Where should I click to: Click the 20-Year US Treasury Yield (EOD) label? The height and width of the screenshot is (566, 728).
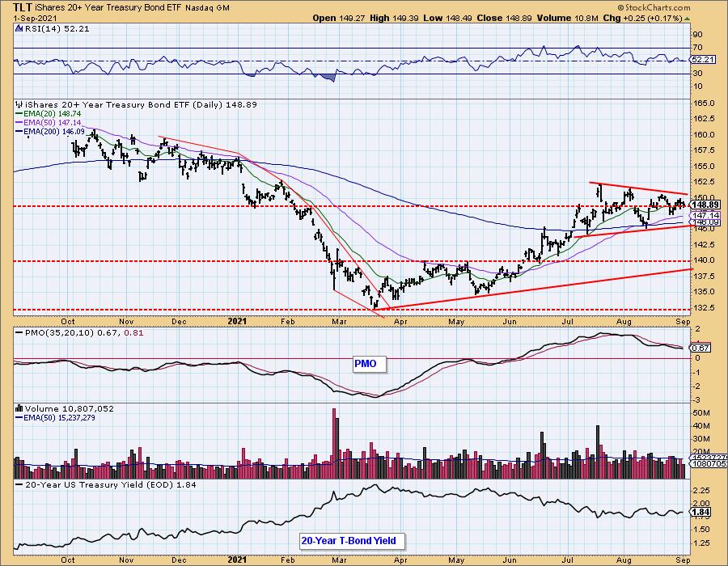[111, 485]
